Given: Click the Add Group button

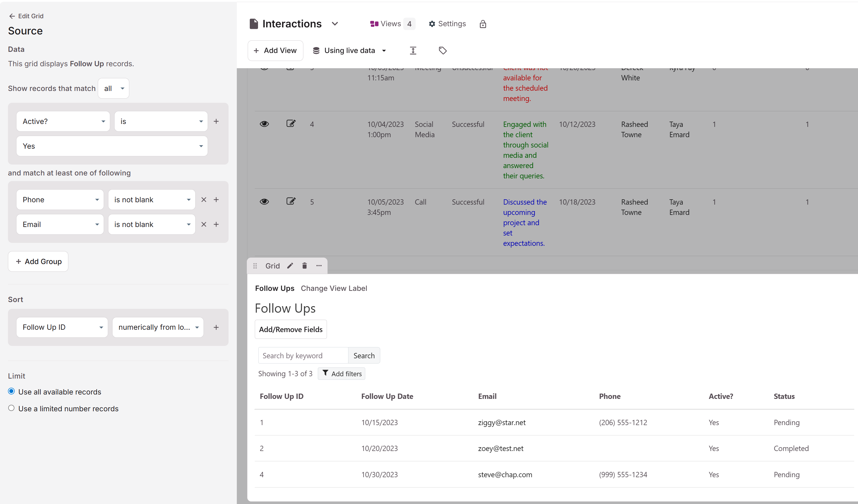Looking at the screenshot, I should (38, 261).
